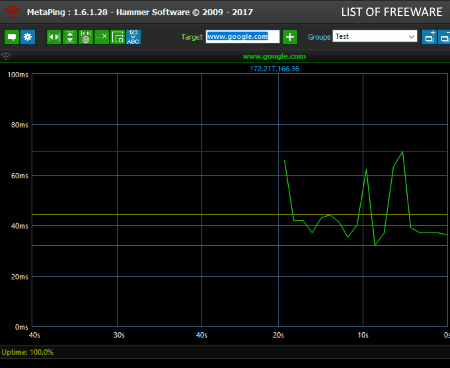Image resolution: width=450 pixels, height=368 pixels.
Task: Click in the Target input field
Action: [243, 37]
